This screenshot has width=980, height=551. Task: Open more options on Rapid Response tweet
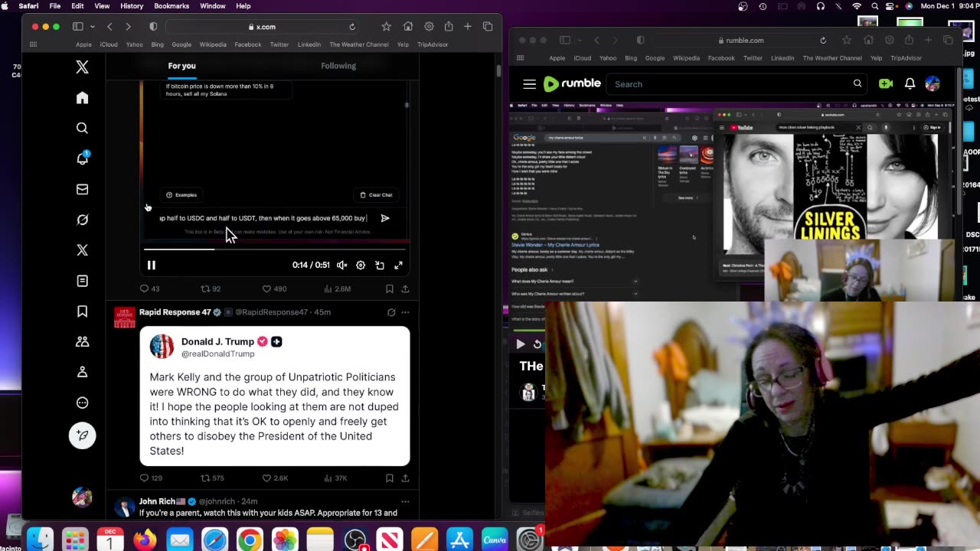(405, 312)
